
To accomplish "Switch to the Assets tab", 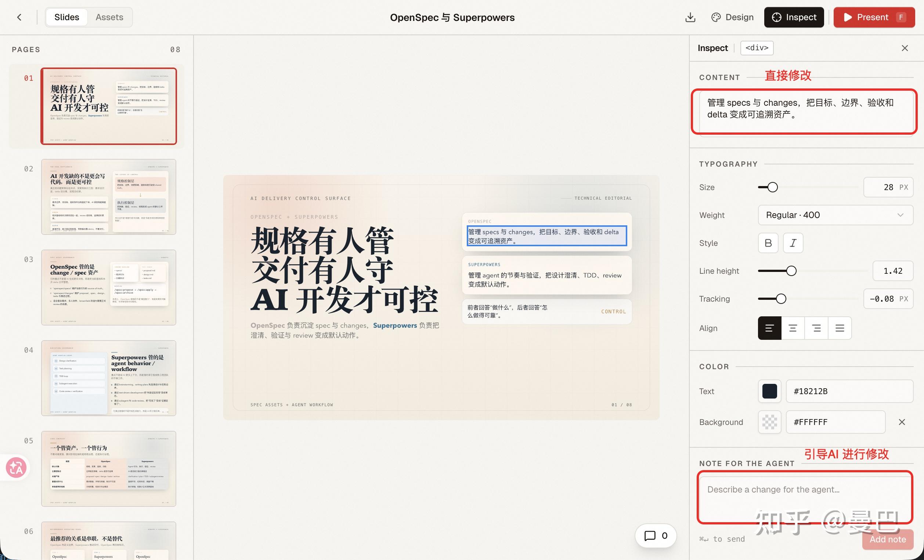I will [x=109, y=17].
